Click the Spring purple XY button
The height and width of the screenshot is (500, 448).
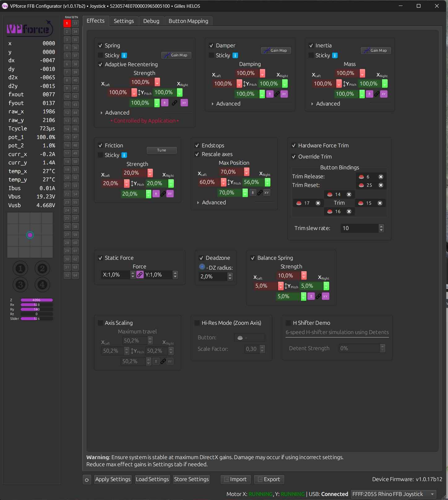(184, 103)
